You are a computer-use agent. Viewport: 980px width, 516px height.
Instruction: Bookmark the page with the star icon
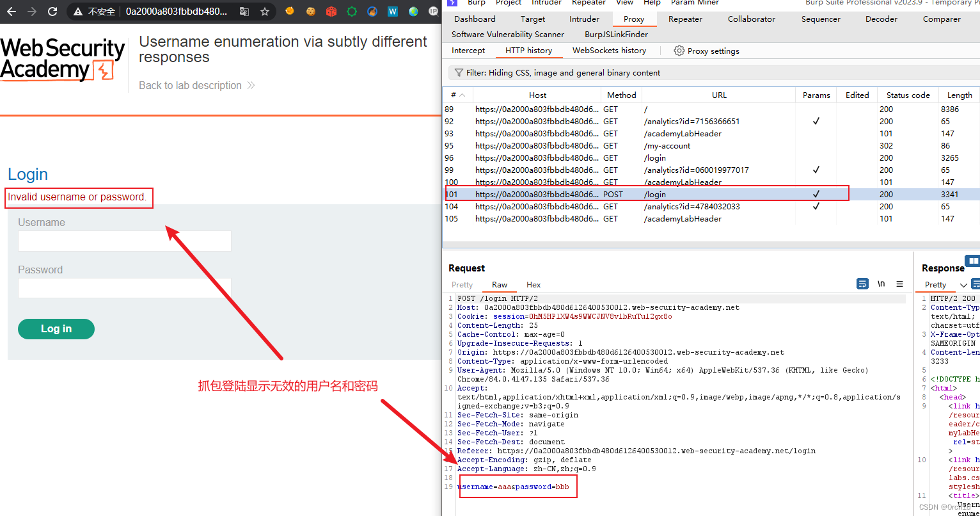(x=265, y=12)
